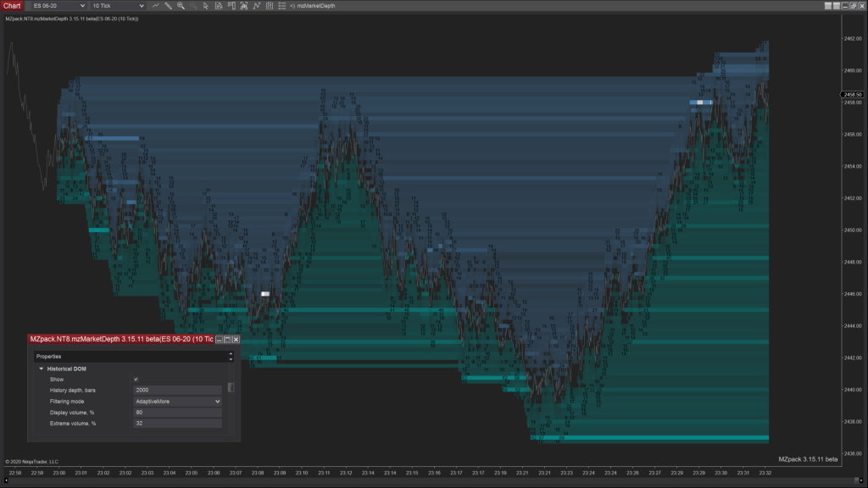Open the Bar type toolbar icon
The image size is (868, 488).
[156, 6]
